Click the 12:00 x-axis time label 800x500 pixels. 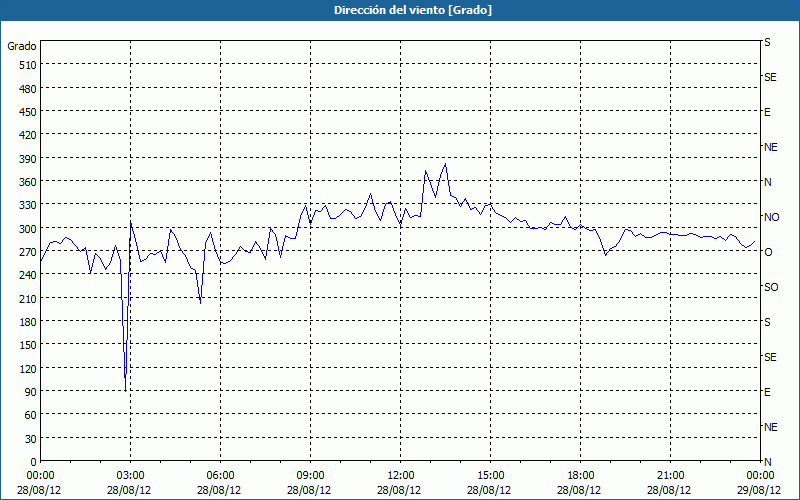(x=399, y=476)
